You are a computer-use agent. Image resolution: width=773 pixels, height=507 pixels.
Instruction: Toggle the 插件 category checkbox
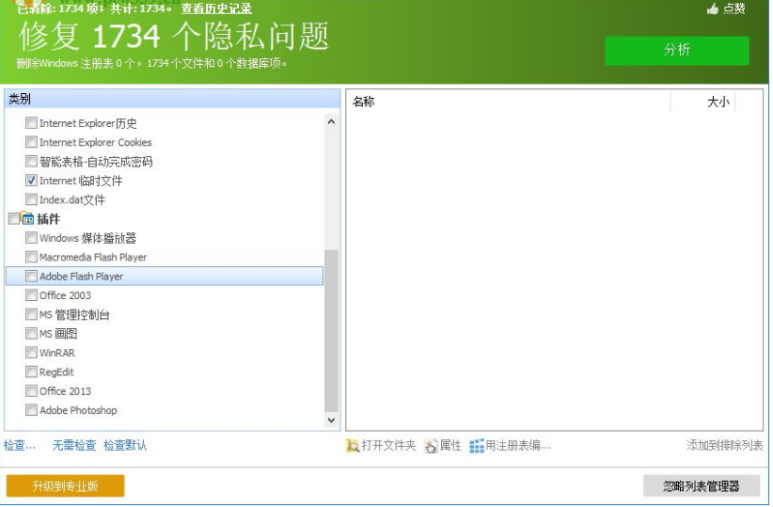click(14, 218)
